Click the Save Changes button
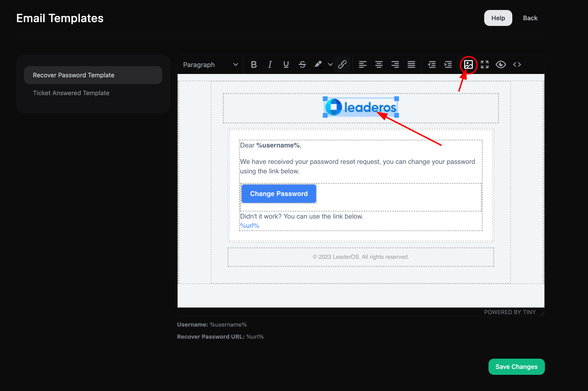588x391 pixels. point(516,367)
